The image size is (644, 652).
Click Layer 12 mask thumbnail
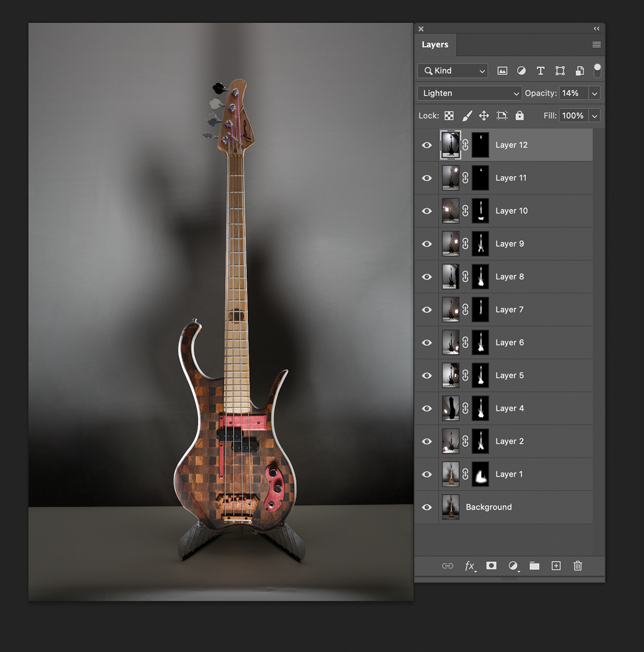click(481, 145)
